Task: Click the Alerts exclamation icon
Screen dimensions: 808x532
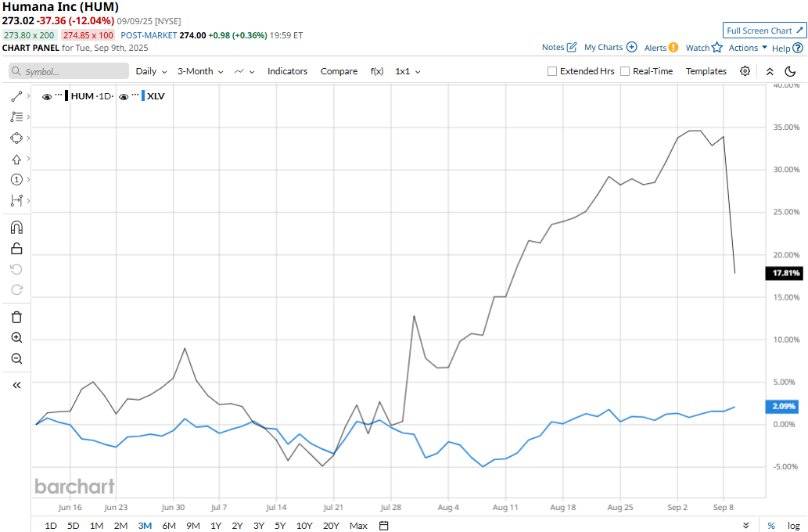Action: 673,48
